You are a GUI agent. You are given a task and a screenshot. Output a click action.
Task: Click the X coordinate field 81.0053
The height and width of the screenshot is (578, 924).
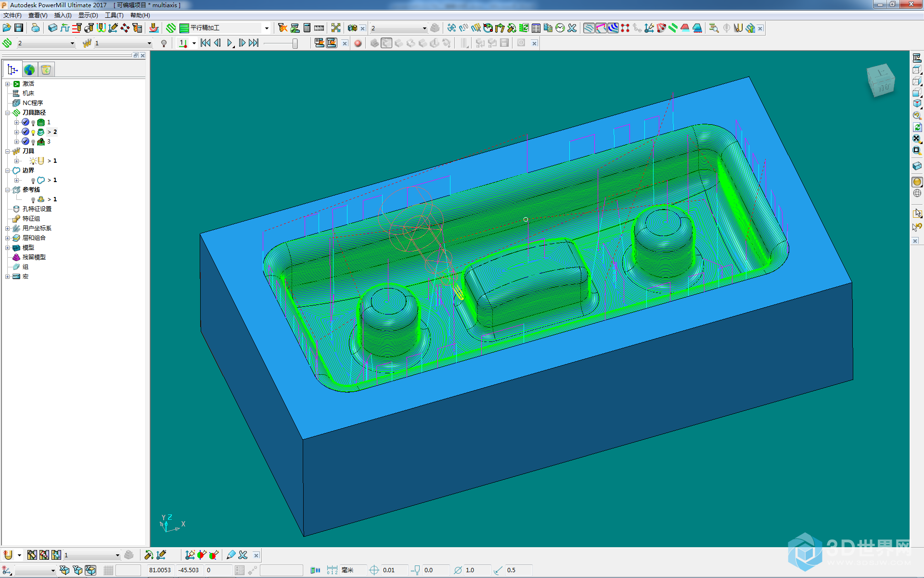pyautogui.click(x=160, y=570)
